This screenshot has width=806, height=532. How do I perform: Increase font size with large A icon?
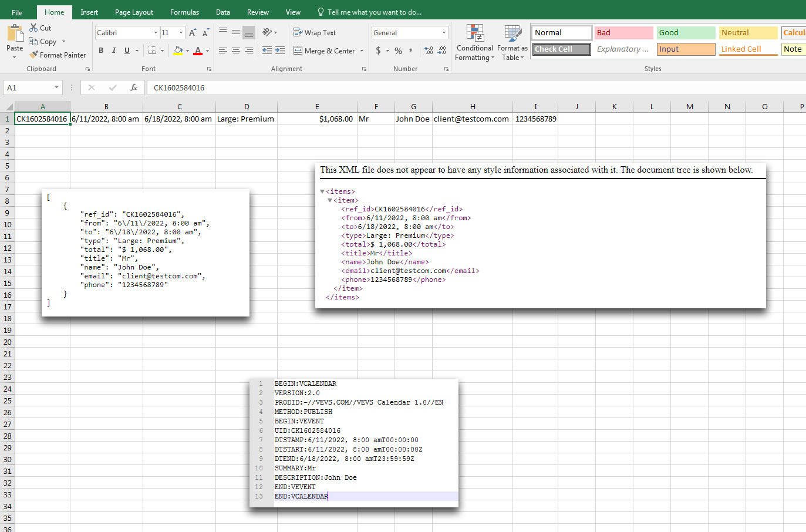tap(193, 33)
